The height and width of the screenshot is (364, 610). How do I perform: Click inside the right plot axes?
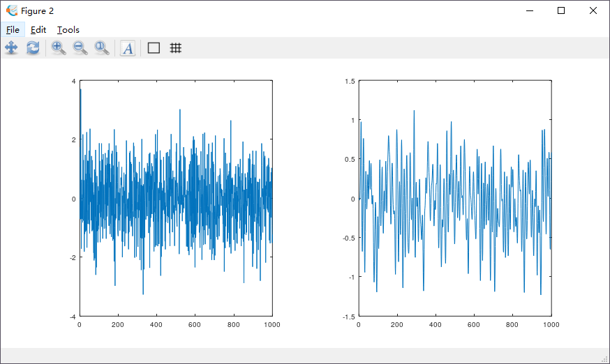click(455, 198)
